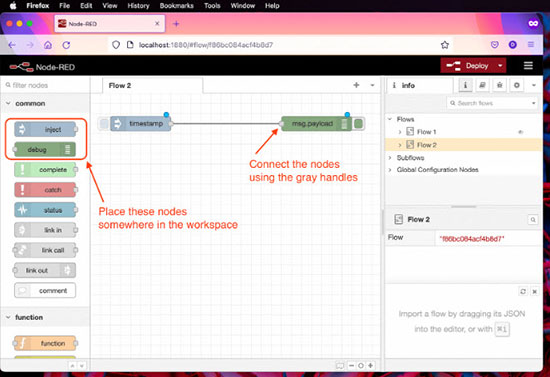Click the Deploy button
The width and height of the screenshot is (550, 377).
(x=467, y=66)
